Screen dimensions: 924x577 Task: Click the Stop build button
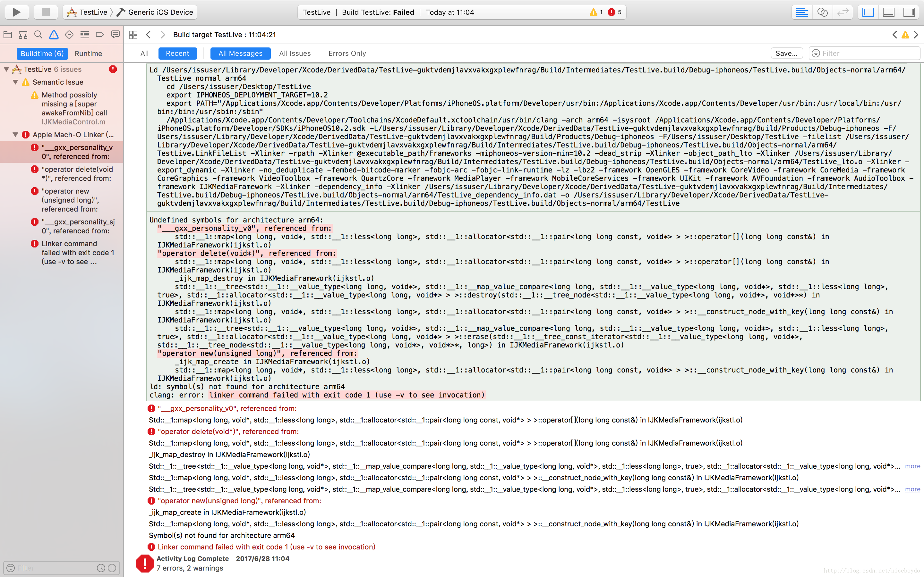click(46, 12)
